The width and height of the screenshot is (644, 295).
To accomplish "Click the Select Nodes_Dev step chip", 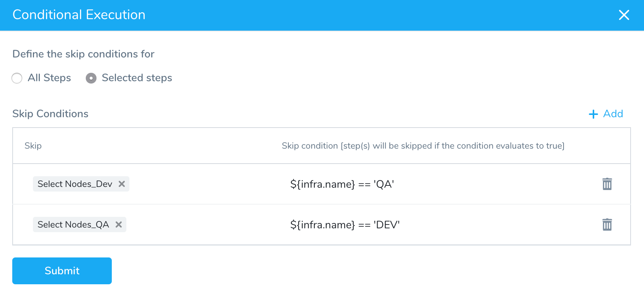I will click(x=75, y=184).
